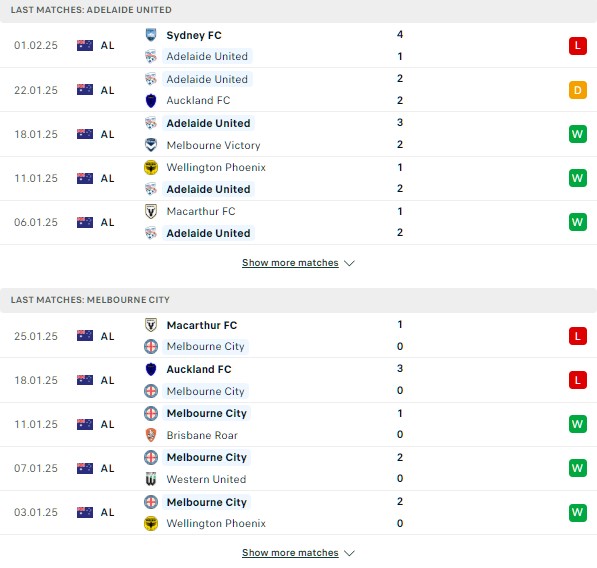Click the Melbourne Victory team crest
The image size is (597, 568).
tap(151, 145)
